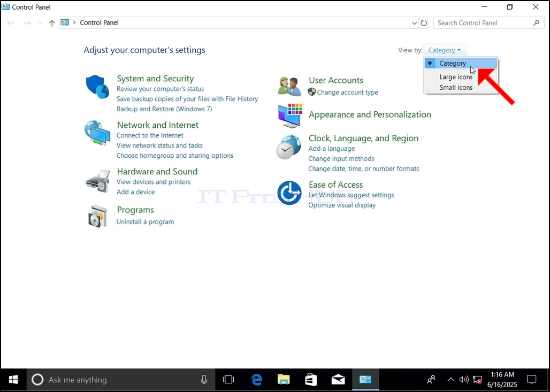Open the Clock, Language, and Region icon
Viewport: 550px width, 392px height.
click(x=289, y=147)
